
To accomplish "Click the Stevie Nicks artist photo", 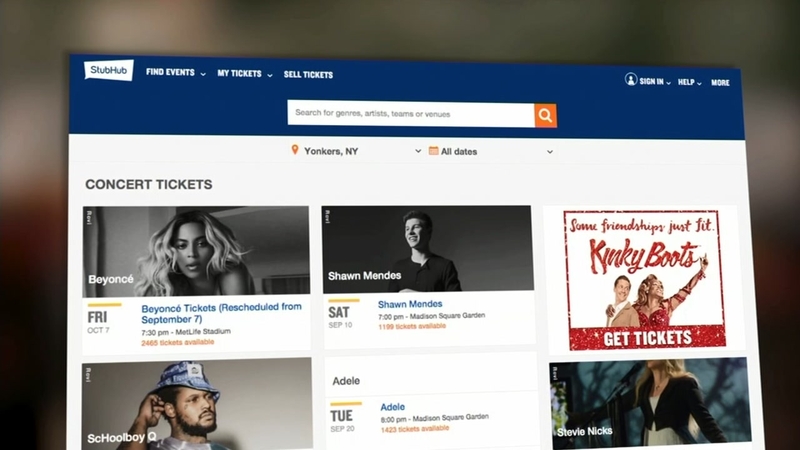I will pos(650,403).
